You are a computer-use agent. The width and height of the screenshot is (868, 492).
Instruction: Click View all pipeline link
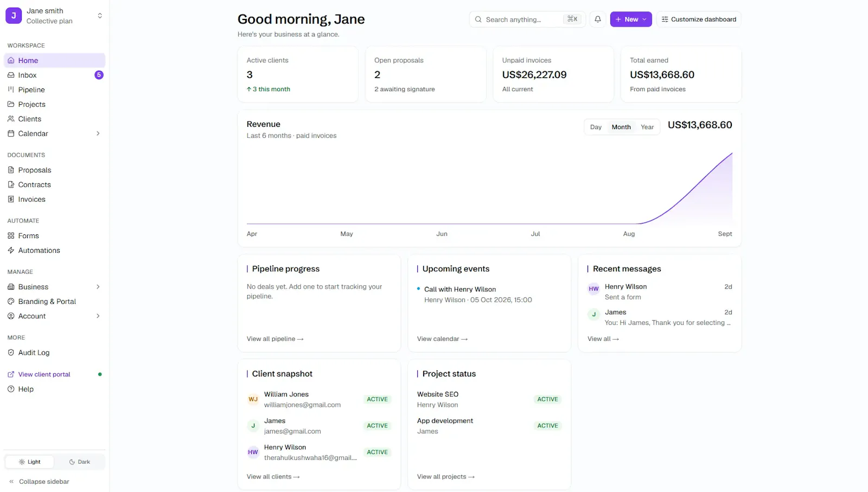(x=275, y=338)
